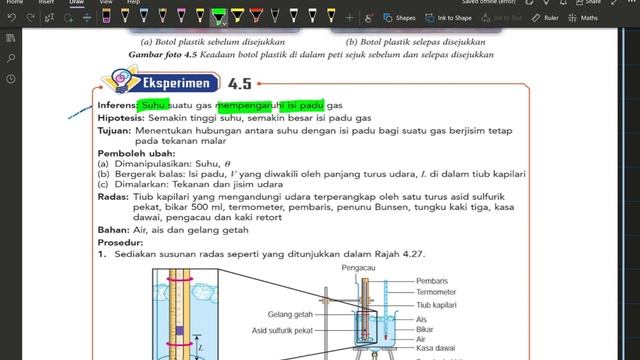Undo the last ink stroke
Viewport: 640px width, 360px height.
(12, 18)
